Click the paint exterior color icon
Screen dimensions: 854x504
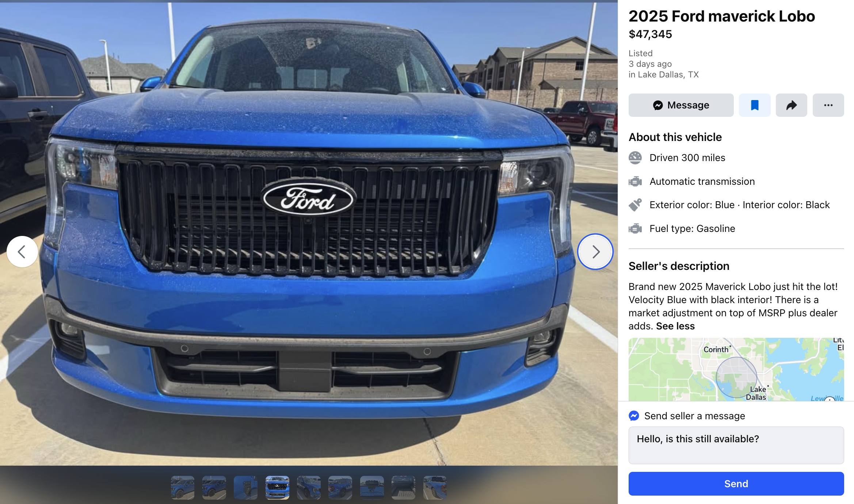[x=635, y=205]
